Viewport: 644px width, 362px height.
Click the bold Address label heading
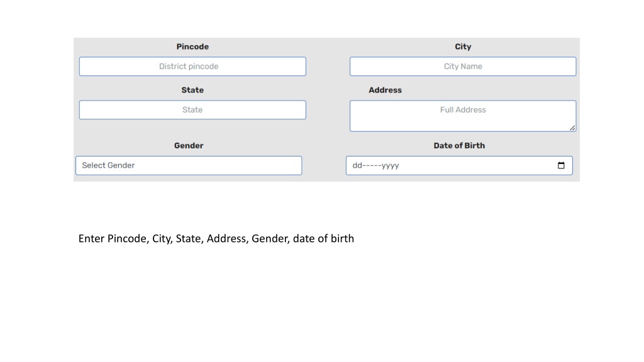386,90
